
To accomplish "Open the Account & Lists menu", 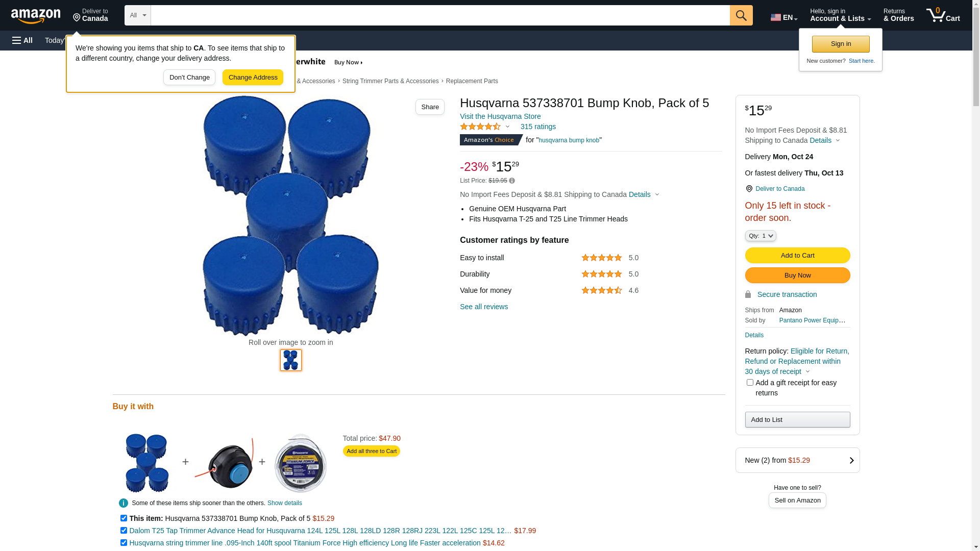I will point(840,15).
